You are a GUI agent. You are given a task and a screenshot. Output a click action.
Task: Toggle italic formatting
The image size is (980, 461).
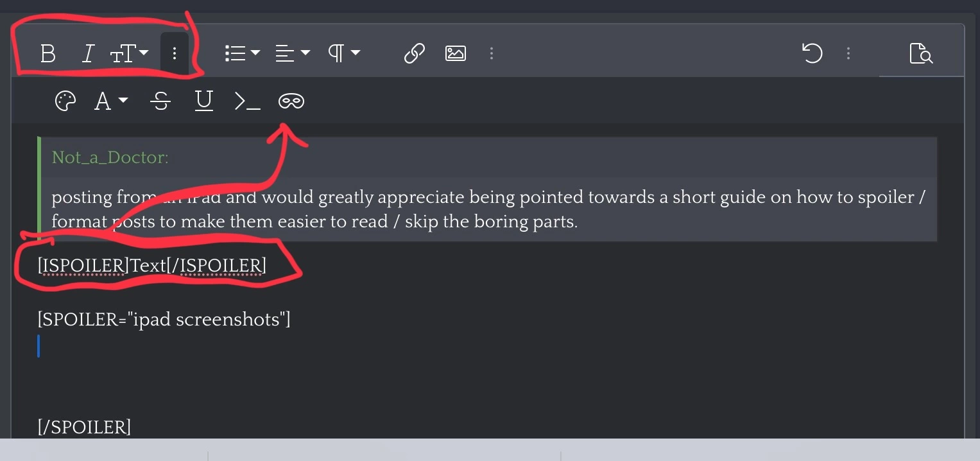click(x=88, y=53)
